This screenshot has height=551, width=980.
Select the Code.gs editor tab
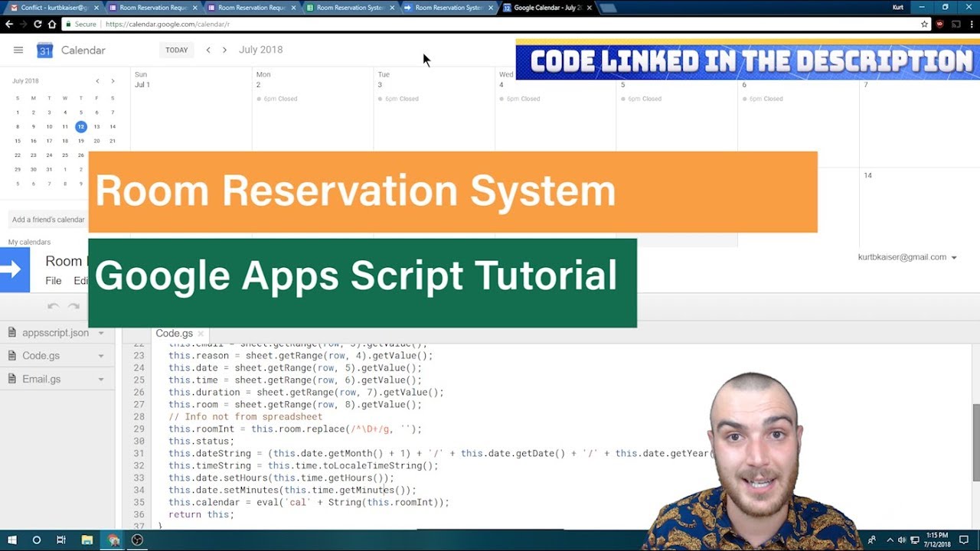[174, 334]
